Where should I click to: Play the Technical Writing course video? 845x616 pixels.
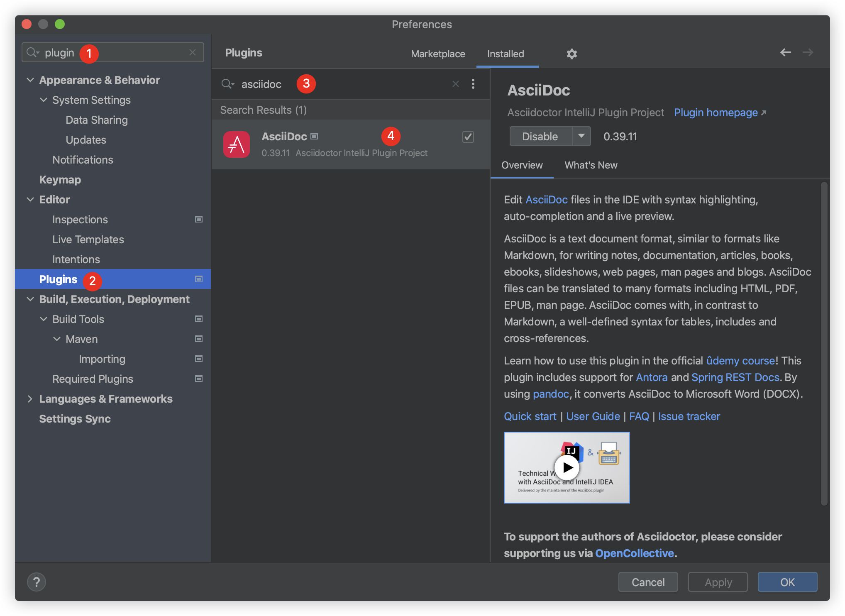coord(567,467)
